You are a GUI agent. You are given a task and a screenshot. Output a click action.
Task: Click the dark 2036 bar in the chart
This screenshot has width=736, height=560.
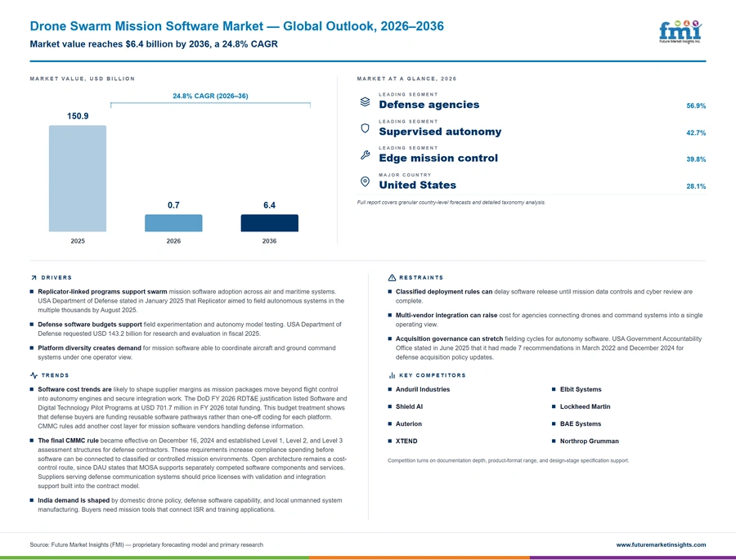pos(269,223)
